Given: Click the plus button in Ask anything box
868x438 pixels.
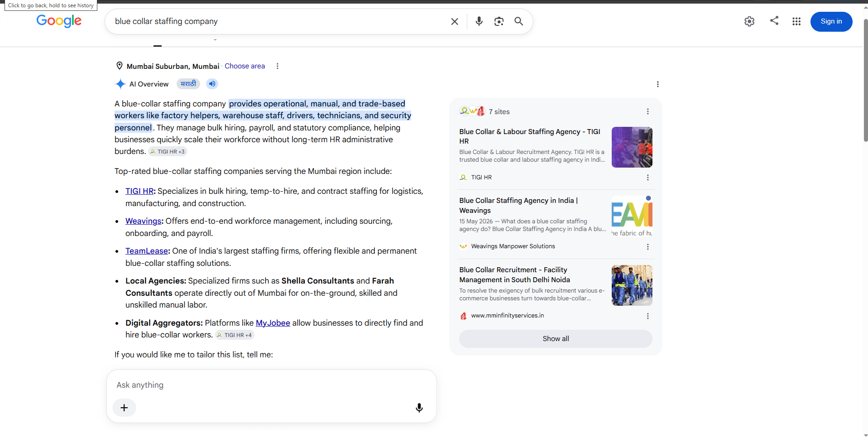Looking at the screenshot, I should 124,408.
